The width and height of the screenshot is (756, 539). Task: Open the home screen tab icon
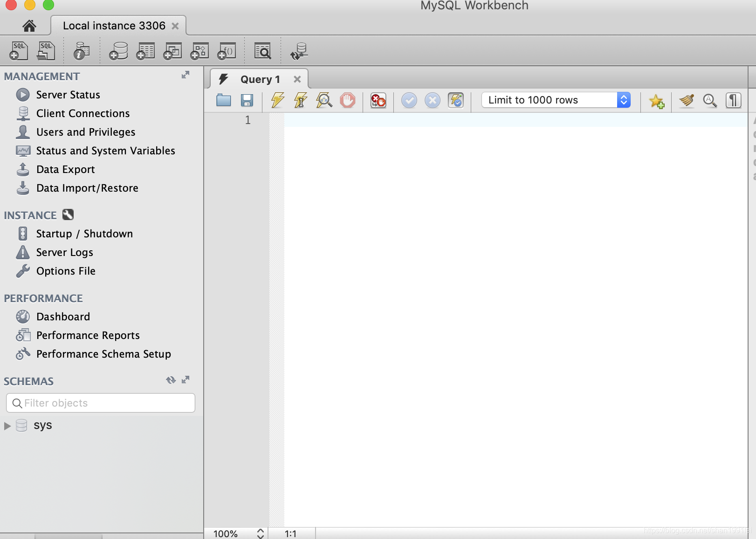(x=29, y=26)
